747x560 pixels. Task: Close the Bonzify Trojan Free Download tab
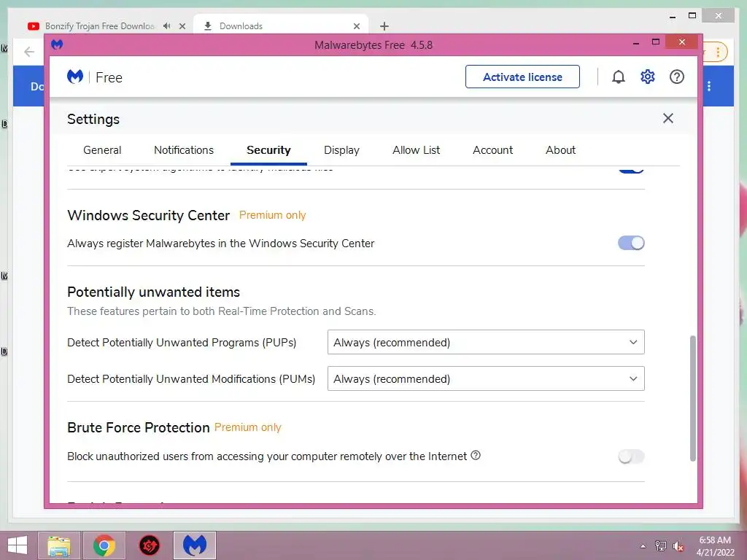click(182, 26)
